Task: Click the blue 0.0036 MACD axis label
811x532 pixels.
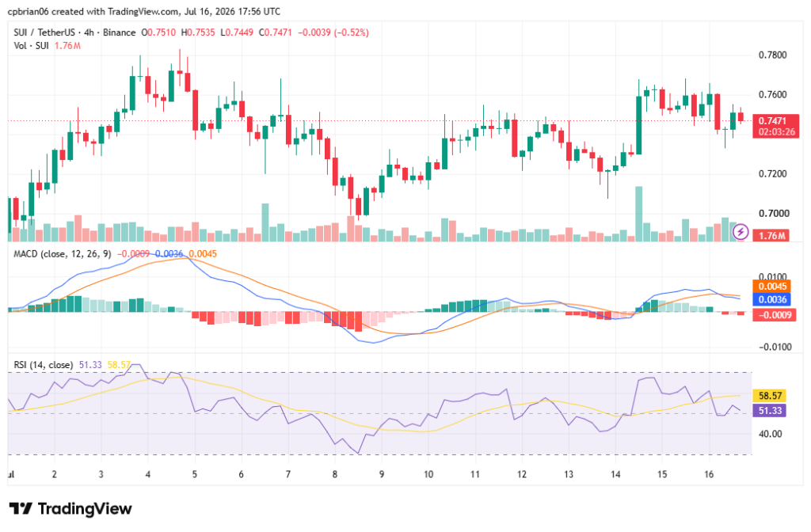Action: (x=771, y=299)
